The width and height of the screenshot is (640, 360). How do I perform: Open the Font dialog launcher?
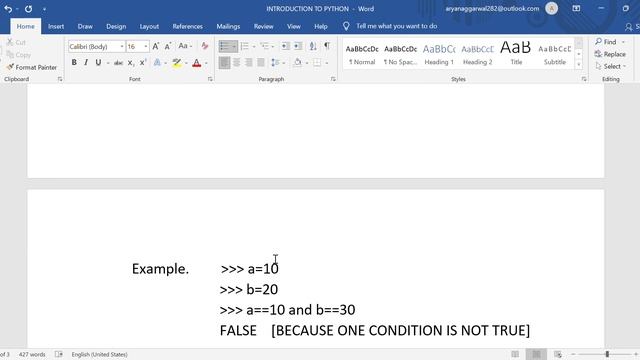click(x=210, y=79)
